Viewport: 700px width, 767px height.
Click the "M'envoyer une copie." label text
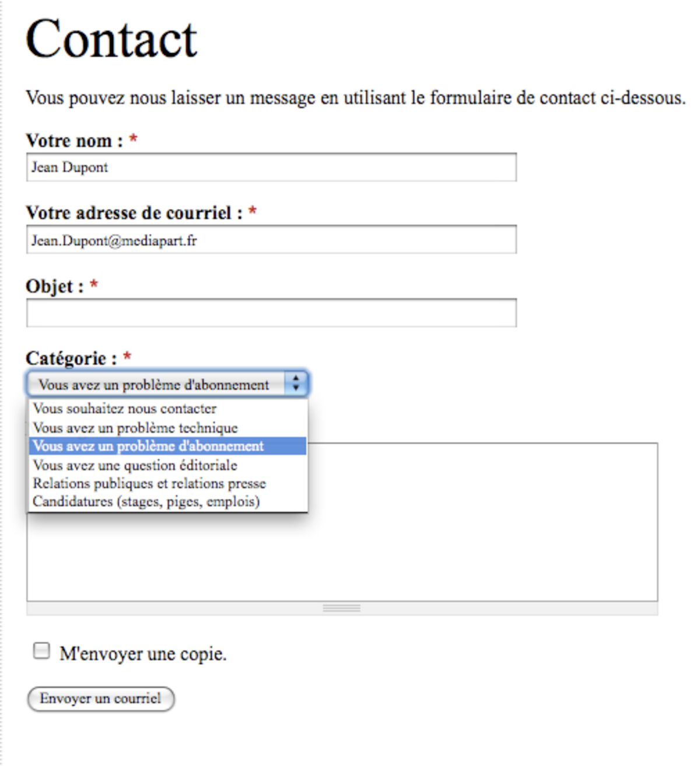[143, 654]
